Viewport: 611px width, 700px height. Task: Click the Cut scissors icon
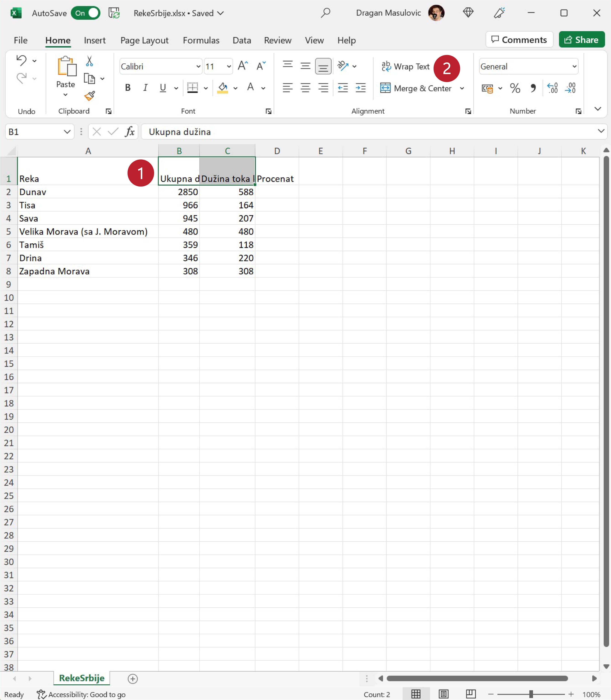click(x=89, y=61)
